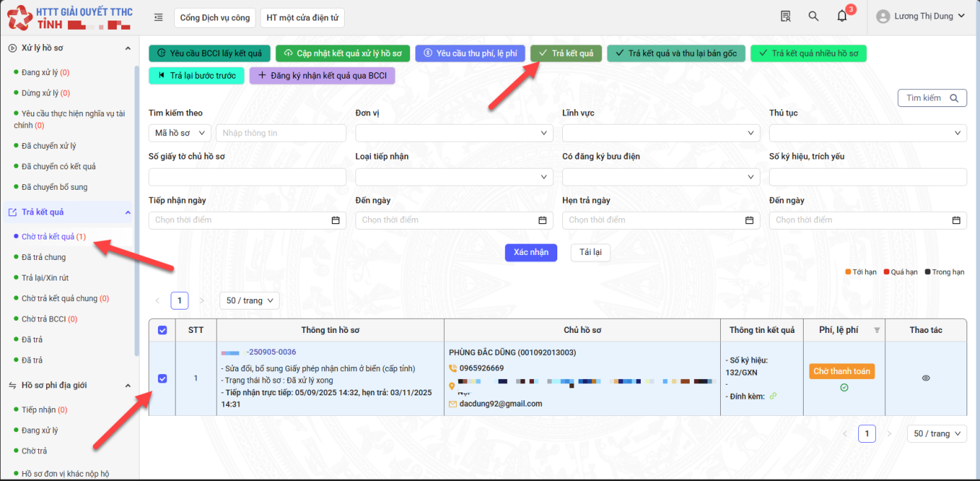Expand the Lĩnh vực dropdown
This screenshot has width=980, height=481.
coord(661,133)
